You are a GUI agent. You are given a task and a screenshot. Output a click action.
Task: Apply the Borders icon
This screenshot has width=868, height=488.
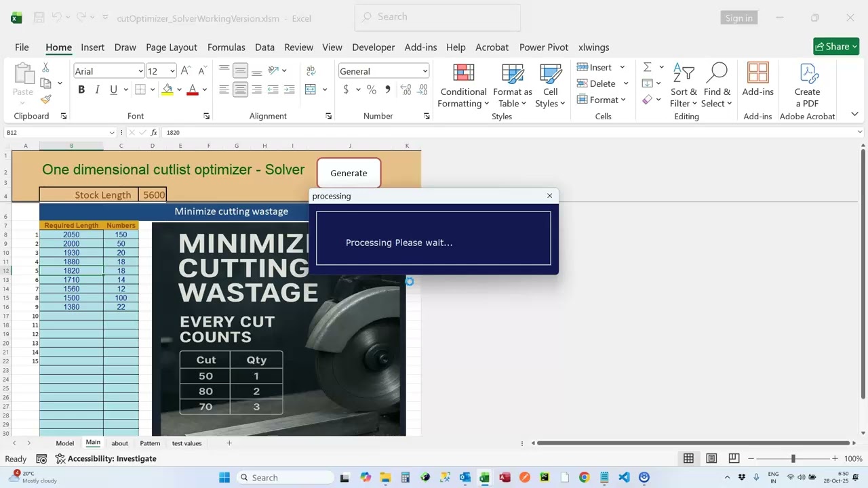click(140, 89)
